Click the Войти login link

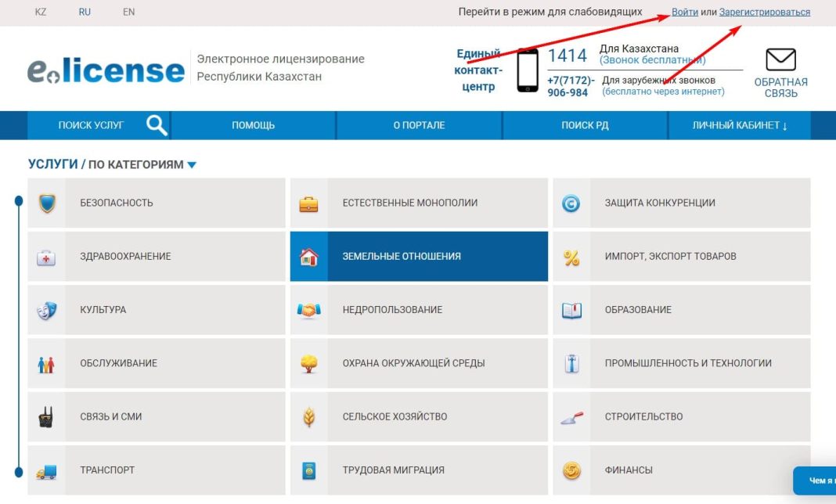(684, 12)
